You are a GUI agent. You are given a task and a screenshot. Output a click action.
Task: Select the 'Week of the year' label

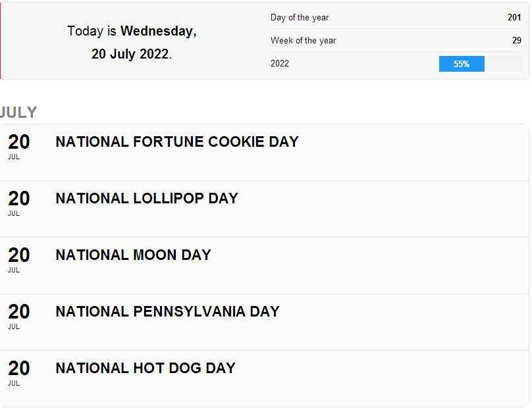pyautogui.click(x=303, y=41)
